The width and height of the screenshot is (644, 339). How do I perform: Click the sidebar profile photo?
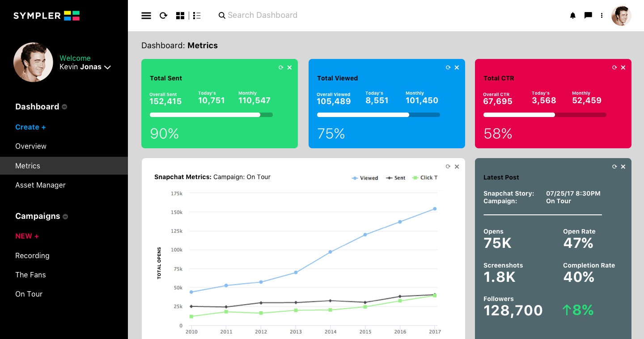[x=33, y=62]
